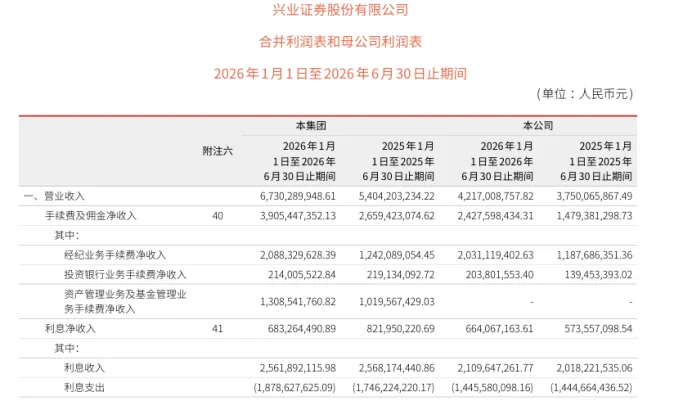The width and height of the screenshot is (692, 401).
Task: Click the value 2,568,174,440.86
Action: click(x=397, y=368)
